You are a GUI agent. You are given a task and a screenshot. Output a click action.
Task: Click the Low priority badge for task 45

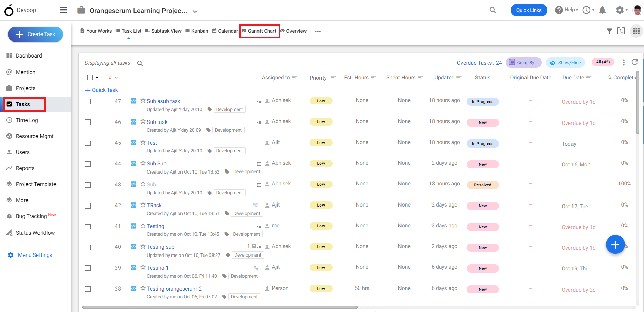[321, 143]
